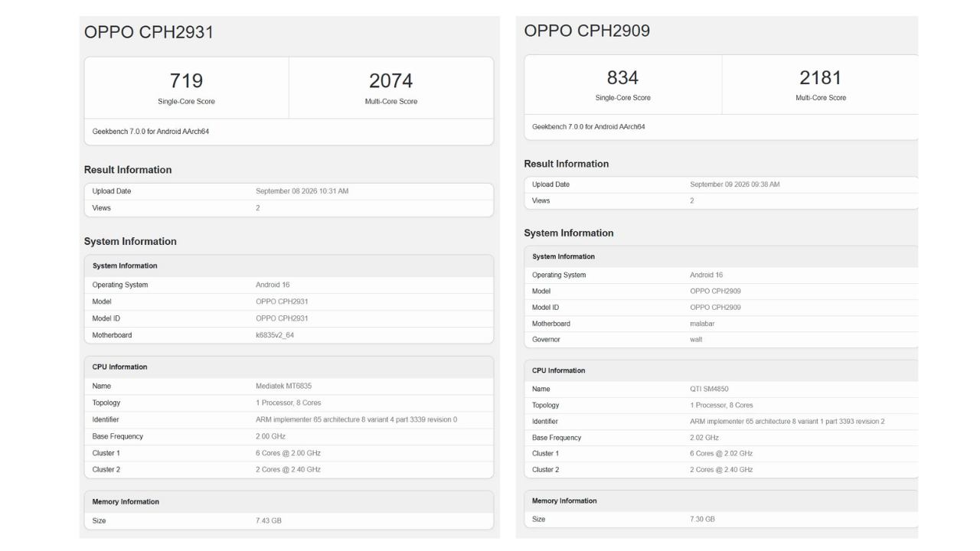
Task: Click "2 Cores @ 2.40 GHz" in the SM4850 CPU table
Action: pyautogui.click(x=721, y=469)
